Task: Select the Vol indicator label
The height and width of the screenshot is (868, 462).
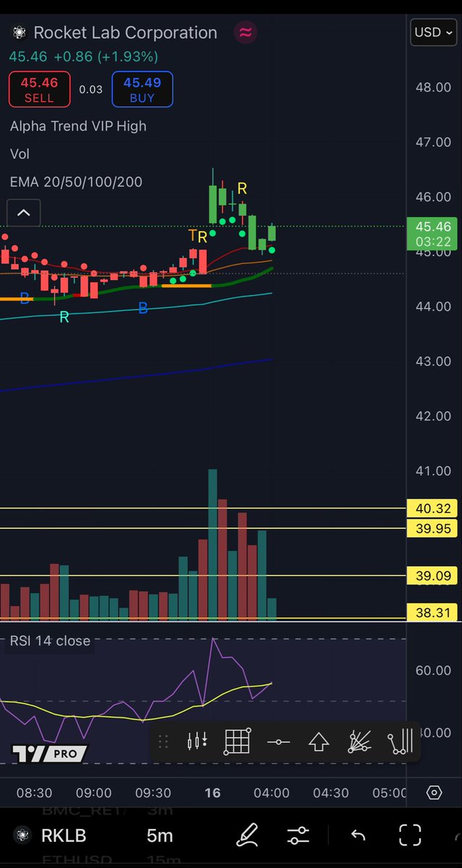Action: 20,153
